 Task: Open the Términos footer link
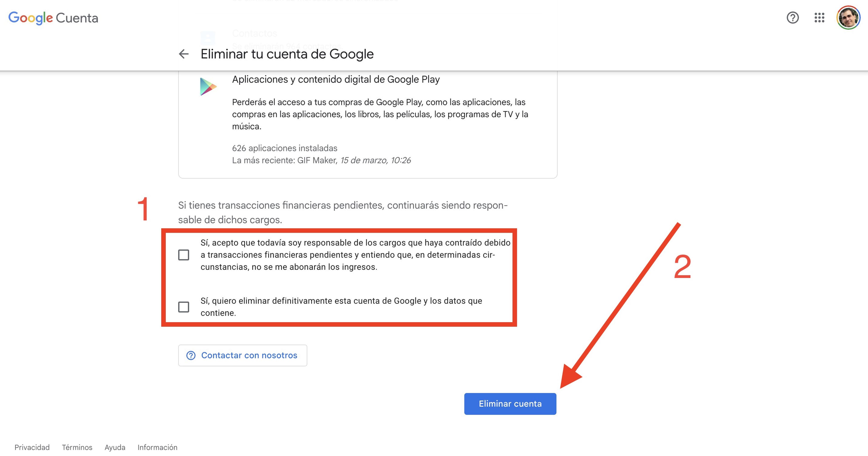(77, 447)
